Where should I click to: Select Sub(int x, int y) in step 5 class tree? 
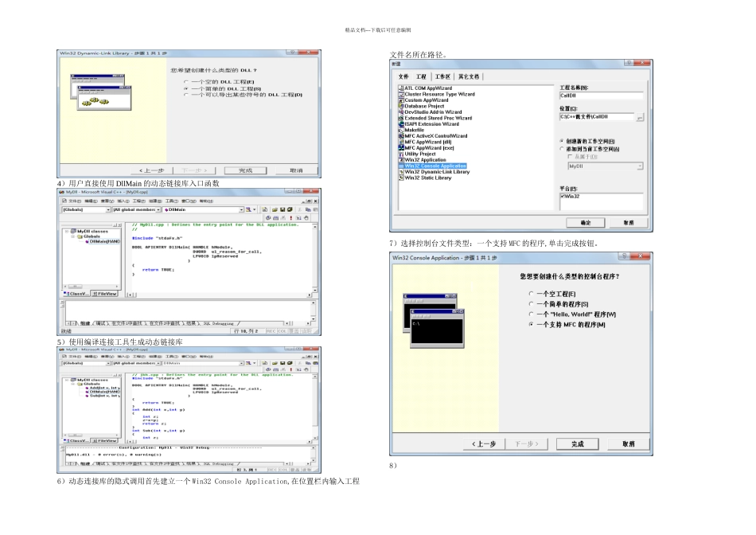[x=104, y=396]
